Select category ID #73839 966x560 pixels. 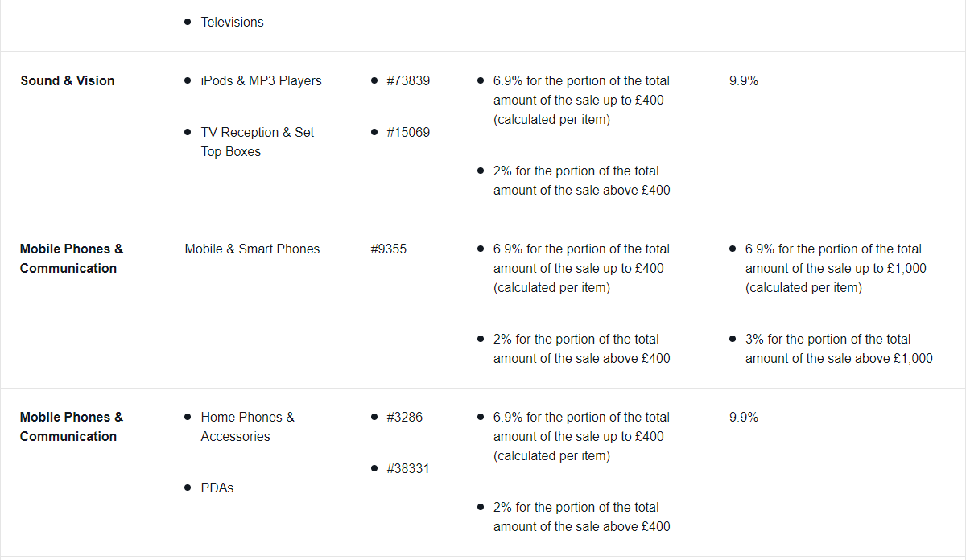pyautogui.click(x=408, y=80)
